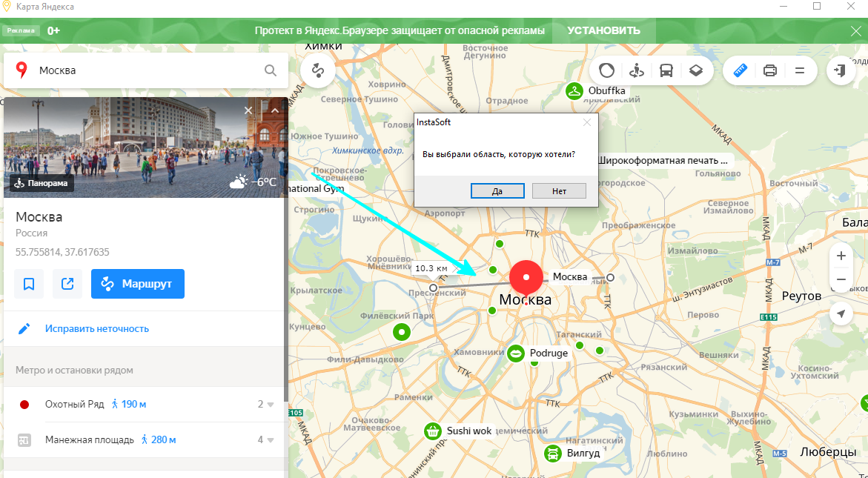Click the walking distance 190 м
The image size is (868, 478).
tap(129, 405)
